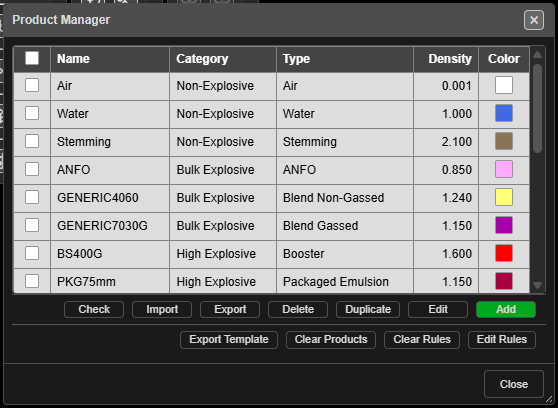Click the Delete button
Screen dimensions: 558x408
(x=298, y=309)
